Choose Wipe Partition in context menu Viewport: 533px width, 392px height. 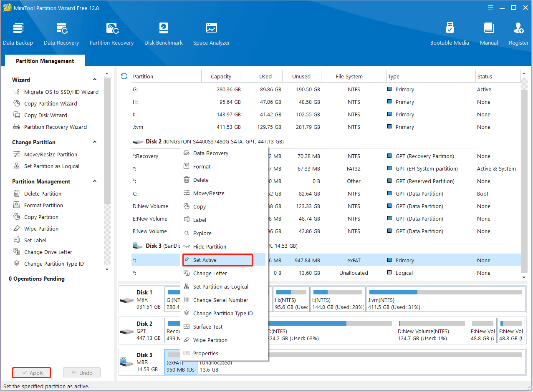coord(224,340)
